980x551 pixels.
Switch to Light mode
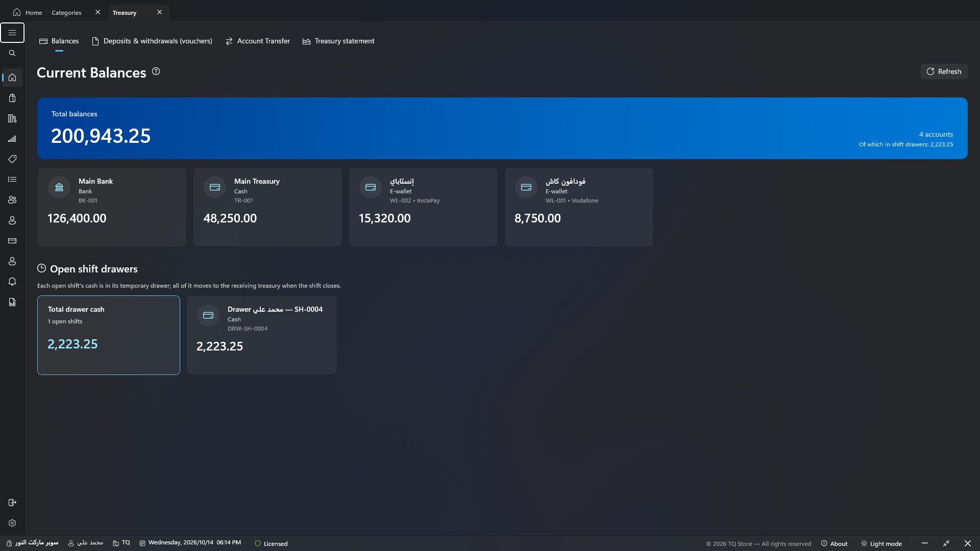tap(881, 543)
